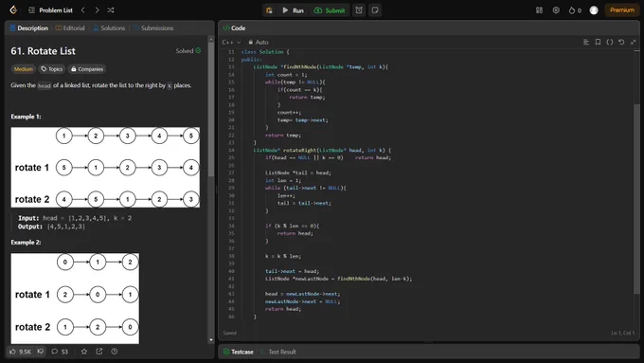Add problem to favorites with star icon
The image size is (644, 363).
coord(84,352)
